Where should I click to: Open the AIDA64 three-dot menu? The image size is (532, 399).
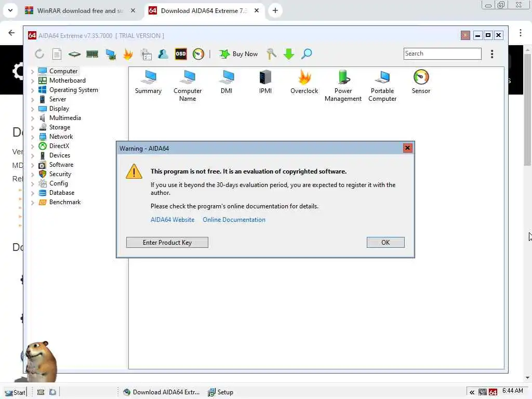click(x=492, y=54)
